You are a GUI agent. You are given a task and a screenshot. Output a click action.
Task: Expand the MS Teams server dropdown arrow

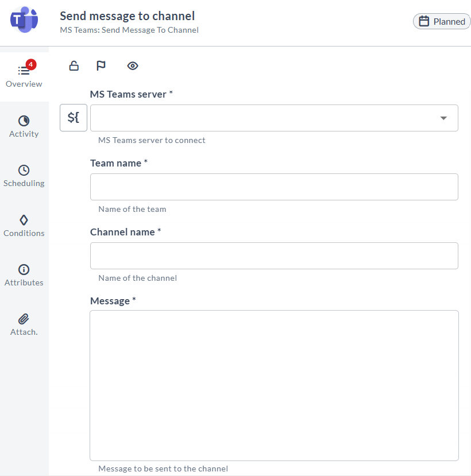[x=443, y=118]
